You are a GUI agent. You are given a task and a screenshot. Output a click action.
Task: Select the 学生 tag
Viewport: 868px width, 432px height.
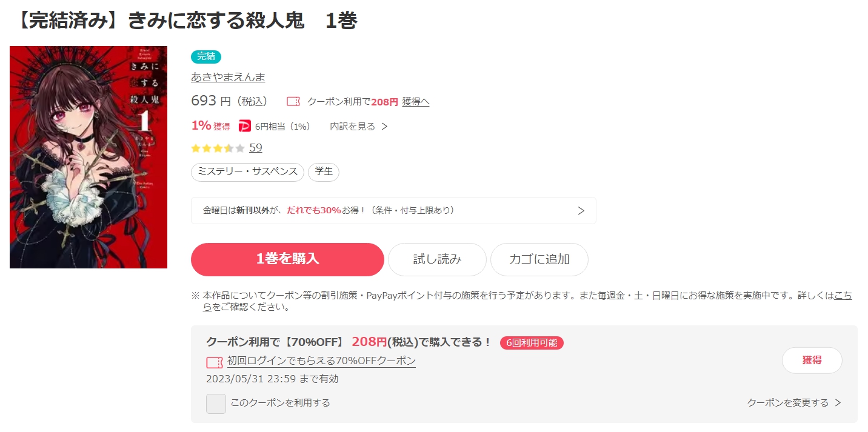tap(324, 172)
